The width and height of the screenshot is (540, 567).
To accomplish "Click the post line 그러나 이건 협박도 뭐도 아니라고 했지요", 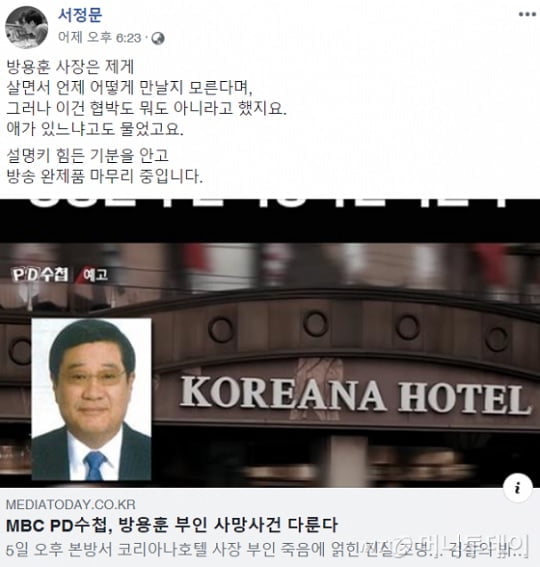I will [x=146, y=108].
